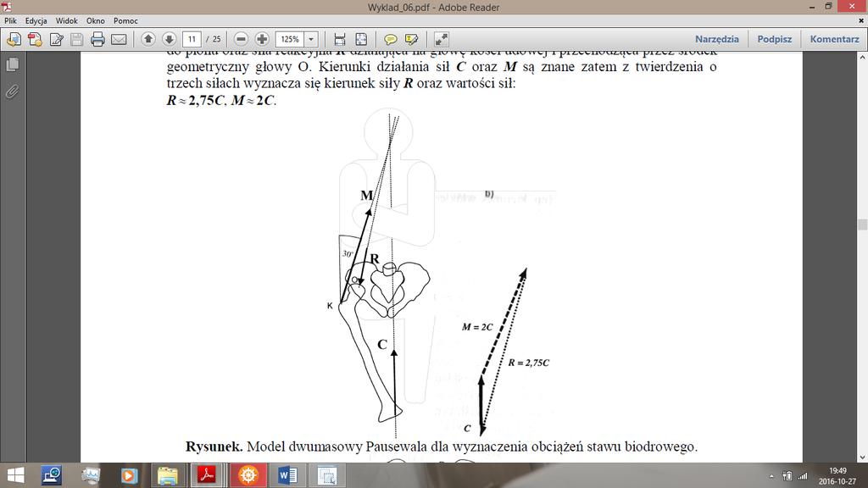The width and height of the screenshot is (868, 488).
Task: Click the Sign/Edit document icon
Action: (57, 39)
